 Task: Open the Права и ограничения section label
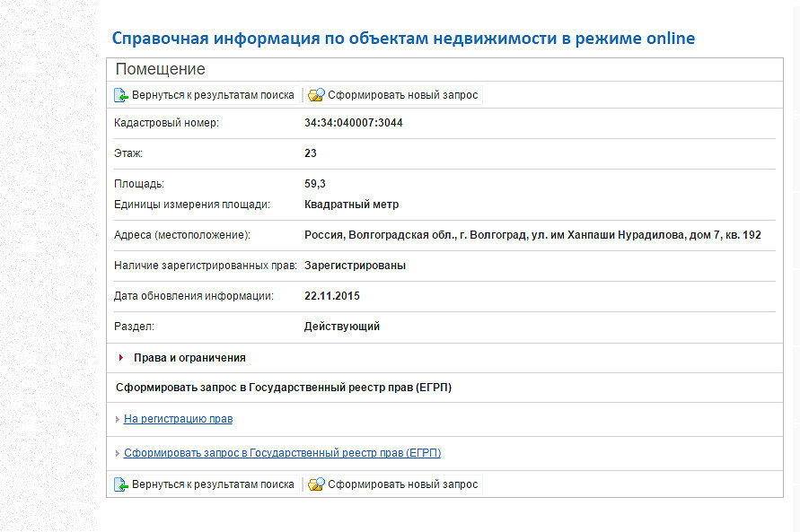coord(189,358)
